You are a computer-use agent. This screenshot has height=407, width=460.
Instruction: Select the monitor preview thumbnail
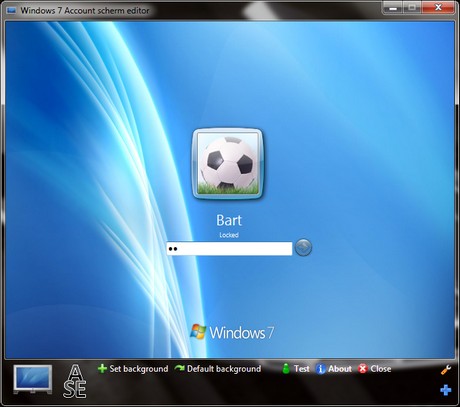[33, 379]
